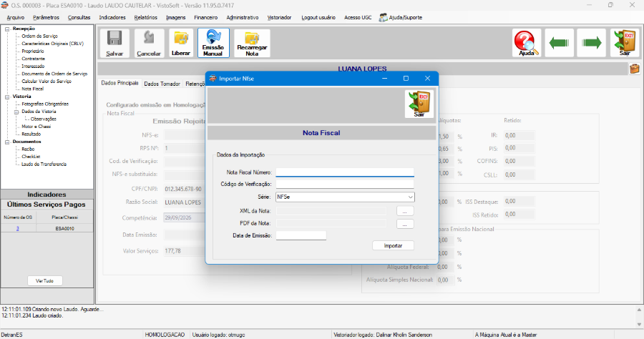
Task: Focus the Nota Fiscal Número field
Action: [x=345, y=172]
